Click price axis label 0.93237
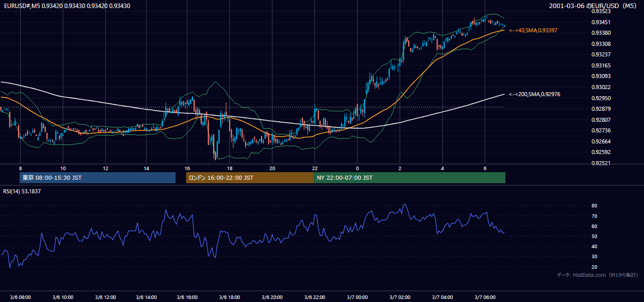 (x=601, y=54)
